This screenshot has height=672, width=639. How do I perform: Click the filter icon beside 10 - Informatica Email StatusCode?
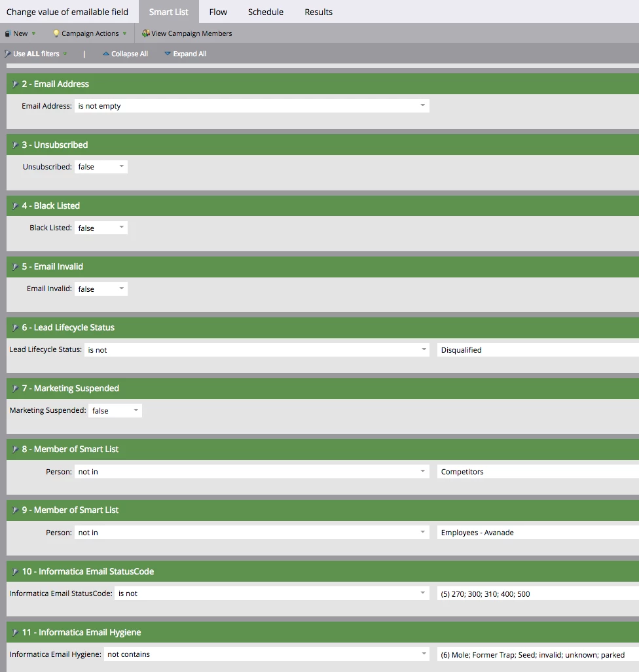[x=15, y=572]
